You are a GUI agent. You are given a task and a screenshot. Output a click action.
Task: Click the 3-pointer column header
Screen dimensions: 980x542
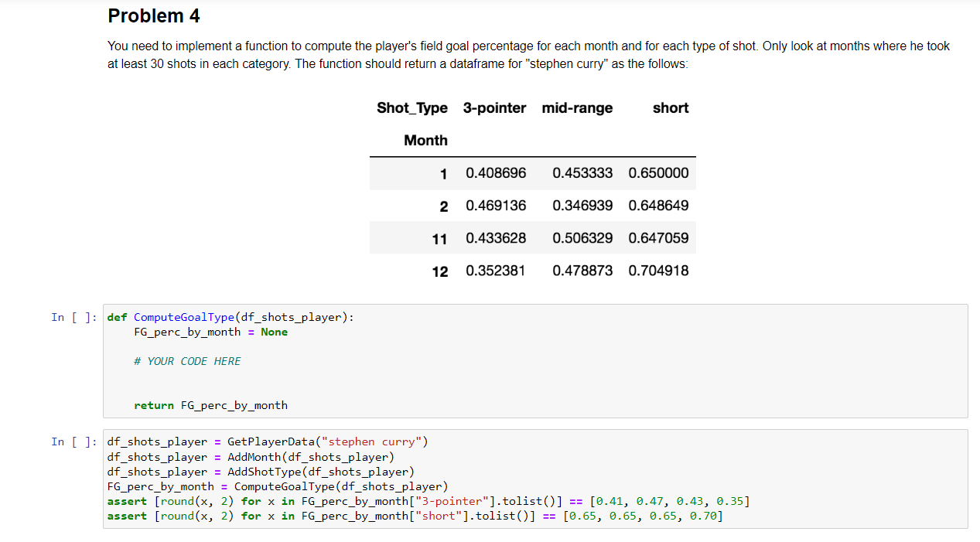click(494, 108)
